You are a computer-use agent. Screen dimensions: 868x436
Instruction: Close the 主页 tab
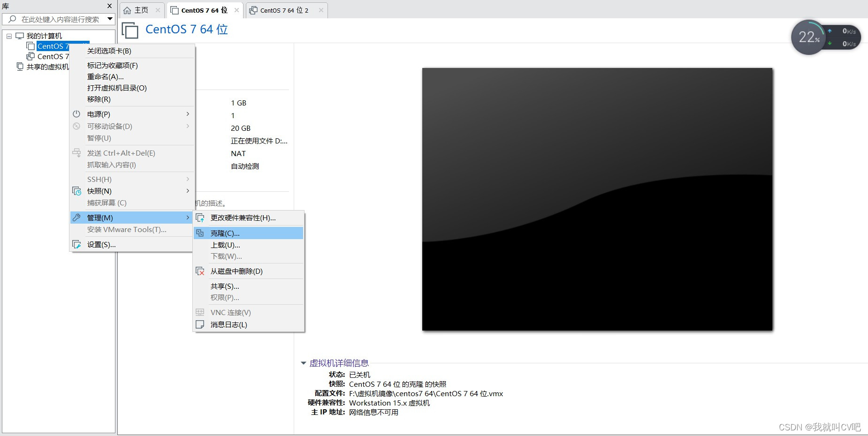(158, 10)
